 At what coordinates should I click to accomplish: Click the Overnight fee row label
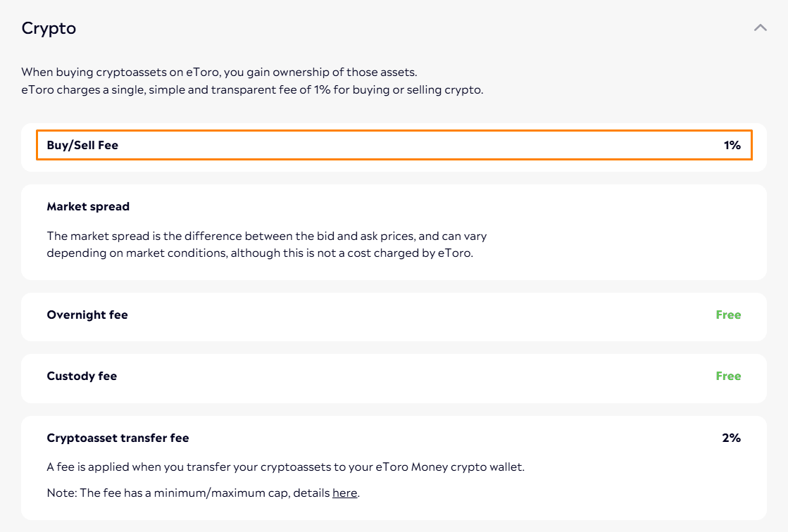click(x=87, y=315)
